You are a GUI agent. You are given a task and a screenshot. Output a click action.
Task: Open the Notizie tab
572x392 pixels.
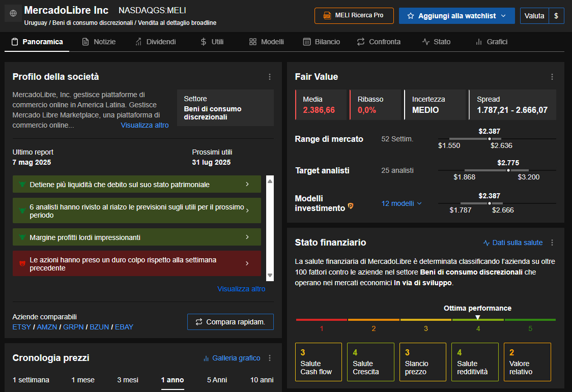99,42
